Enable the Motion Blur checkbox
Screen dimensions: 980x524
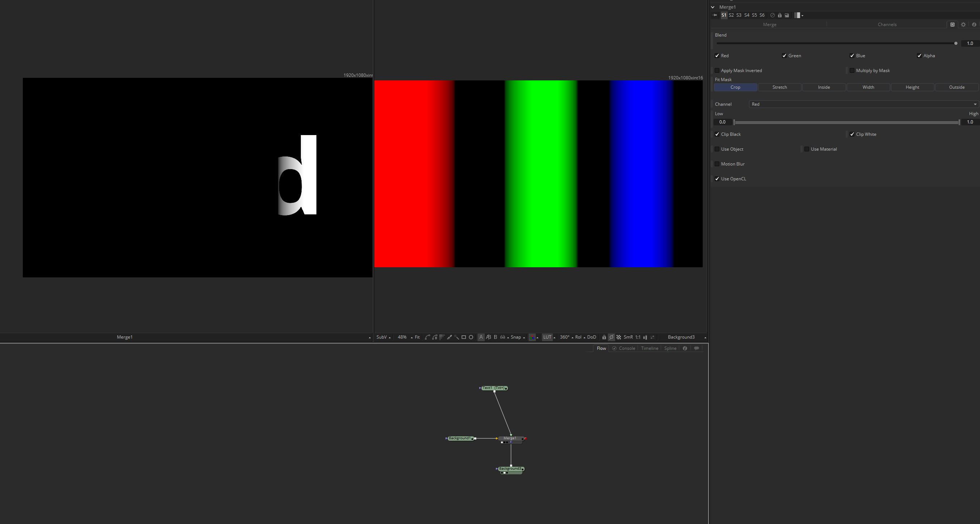pyautogui.click(x=717, y=164)
